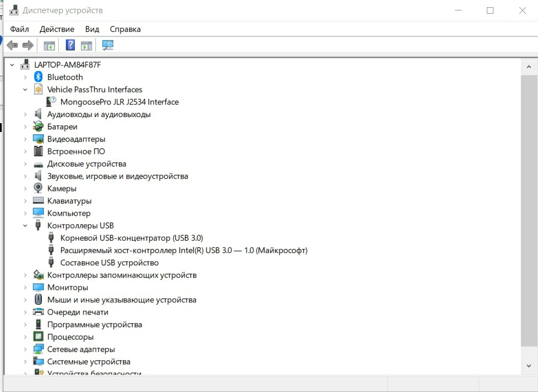The height and width of the screenshot is (392, 538).
Task: Click the Сетевые адаптеры network icon
Action: [38, 349]
